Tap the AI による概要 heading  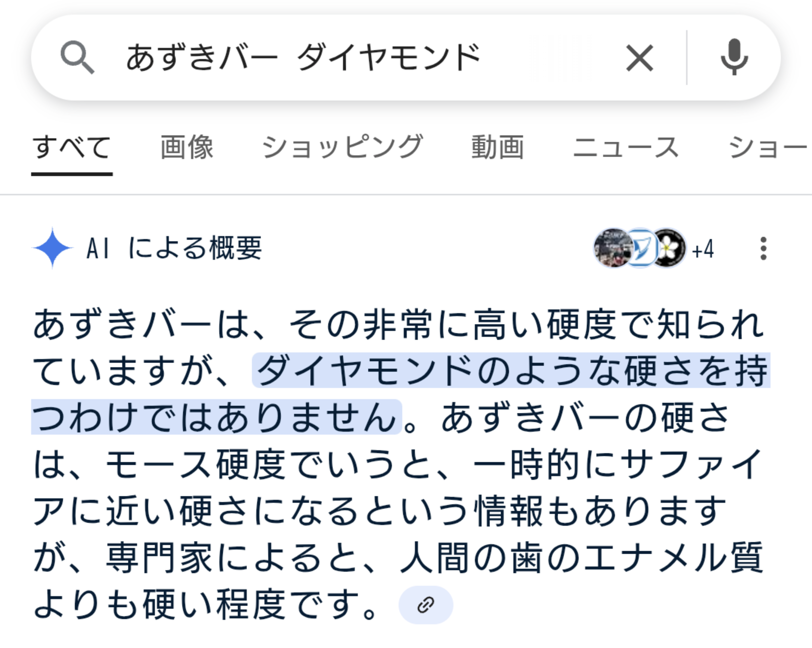click(174, 248)
